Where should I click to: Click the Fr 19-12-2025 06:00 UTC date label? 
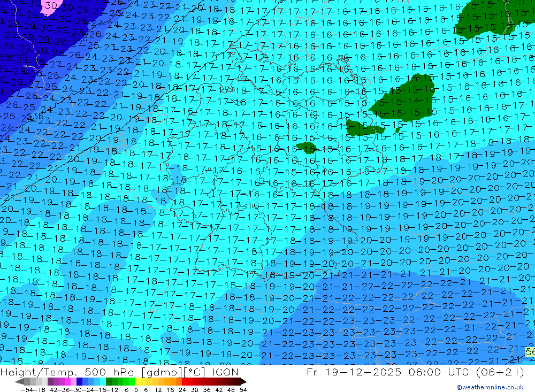415,372
